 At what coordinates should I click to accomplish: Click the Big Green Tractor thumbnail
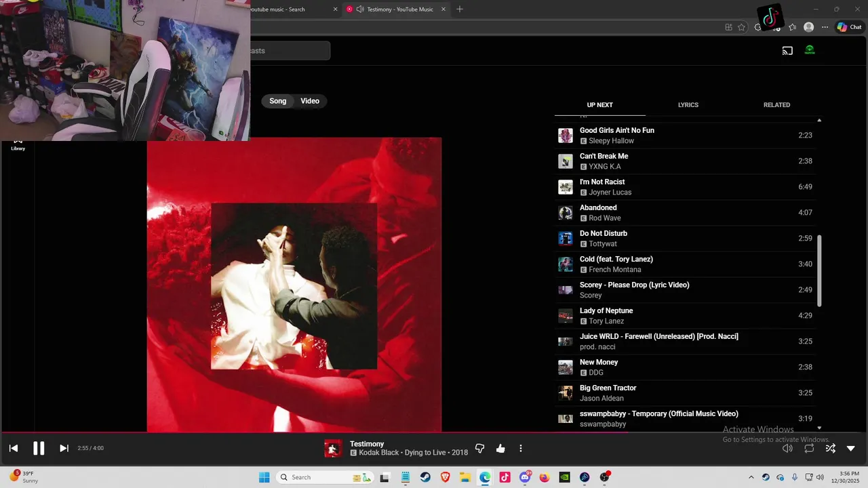566,393
